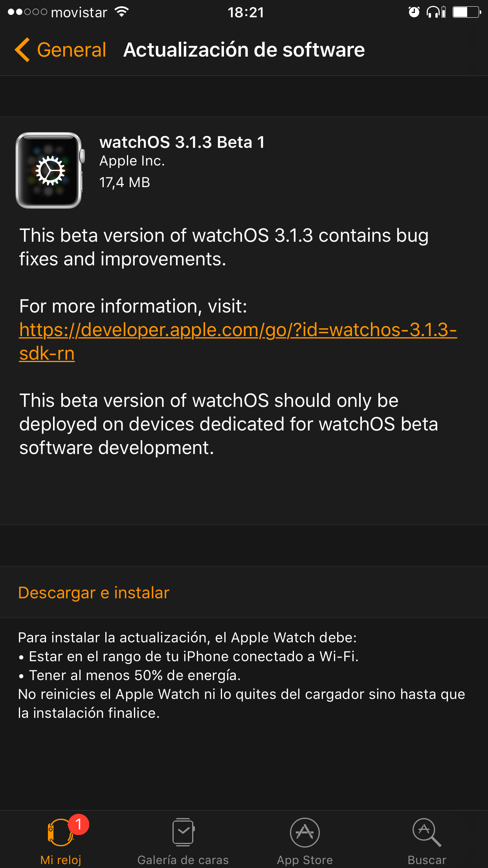Tap the Apple Watch update thumbnail
488x868 pixels.
50,170
